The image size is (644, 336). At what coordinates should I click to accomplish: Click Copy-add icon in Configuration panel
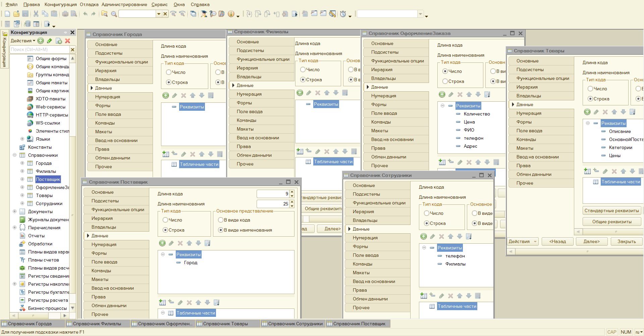tap(59, 41)
